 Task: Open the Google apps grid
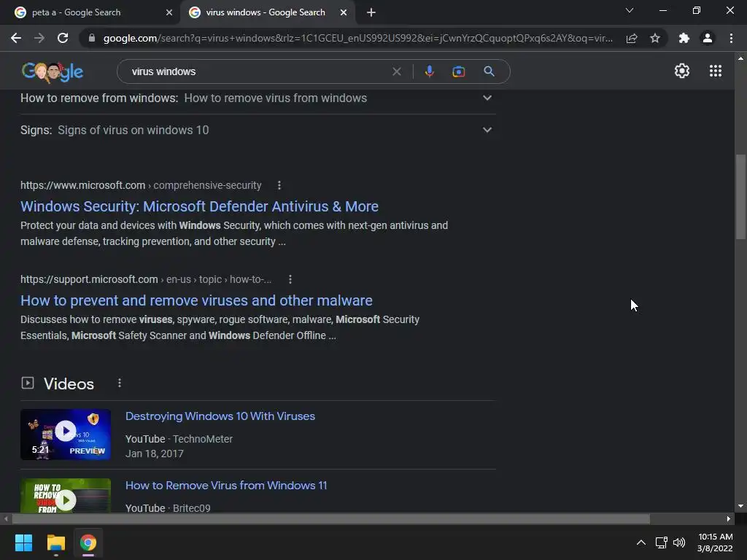click(716, 71)
